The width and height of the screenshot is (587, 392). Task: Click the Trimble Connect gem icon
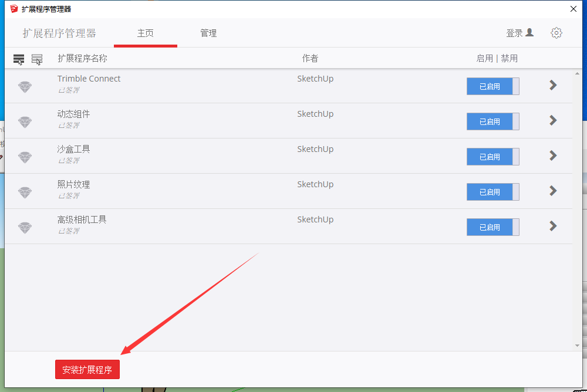point(25,87)
